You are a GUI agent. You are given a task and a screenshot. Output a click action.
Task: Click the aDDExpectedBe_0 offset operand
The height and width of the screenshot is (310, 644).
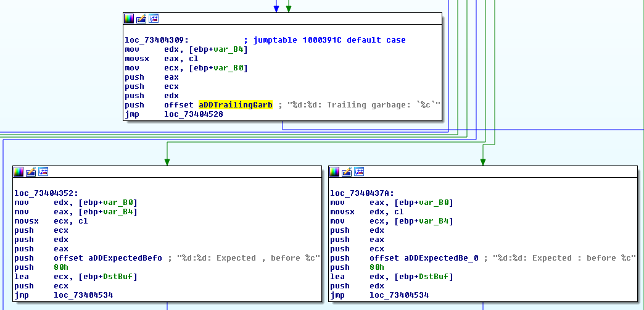[442, 258]
